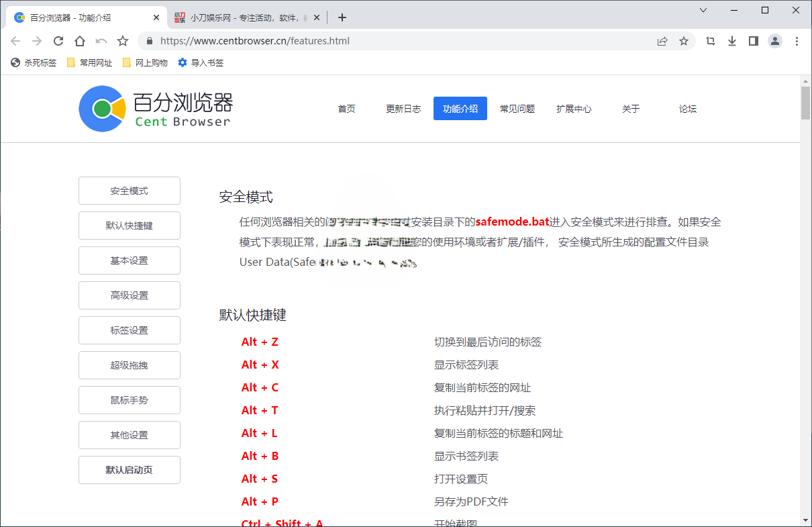Open the home page via house icon
This screenshot has height=527, width=812.
[80, 41]
